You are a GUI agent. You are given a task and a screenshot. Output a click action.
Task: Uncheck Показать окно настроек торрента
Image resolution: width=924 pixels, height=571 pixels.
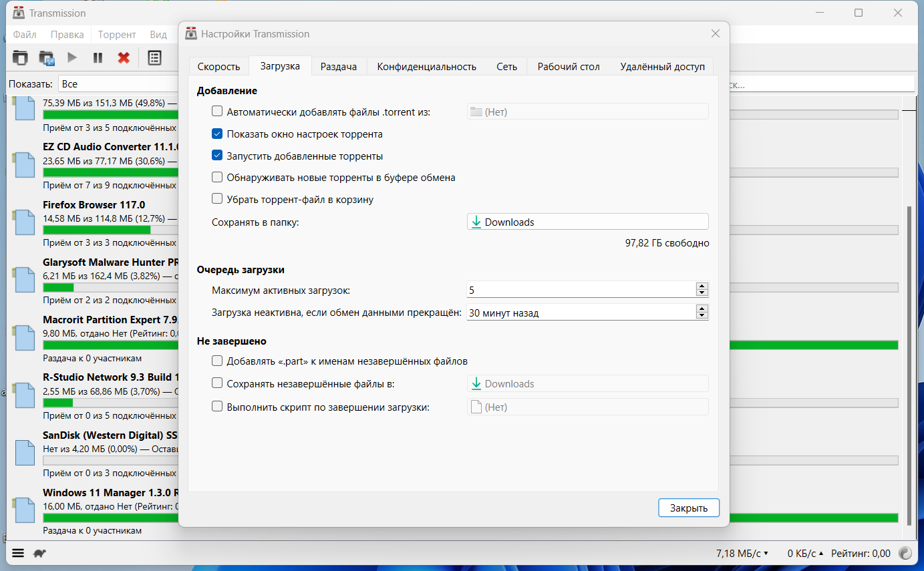click(x=217, y=134)
